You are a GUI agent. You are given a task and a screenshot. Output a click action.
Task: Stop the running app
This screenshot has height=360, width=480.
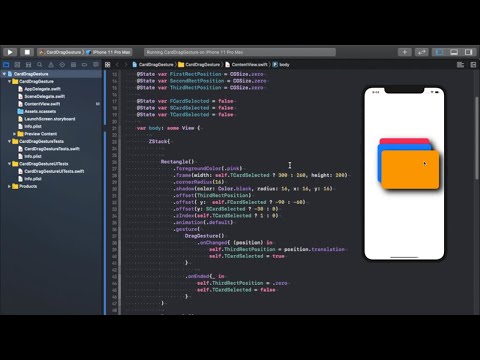(27, 52)
